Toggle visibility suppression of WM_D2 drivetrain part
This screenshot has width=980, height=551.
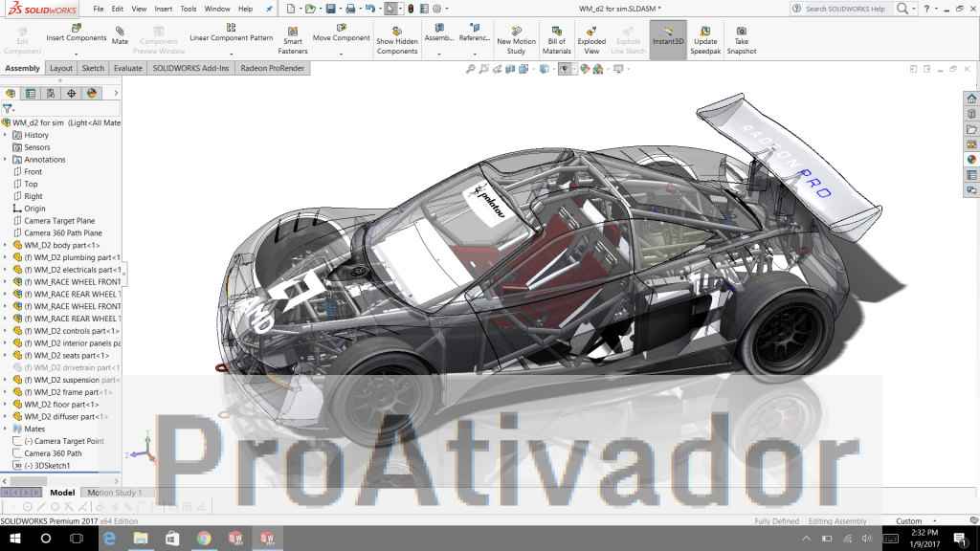coord(65,368)
